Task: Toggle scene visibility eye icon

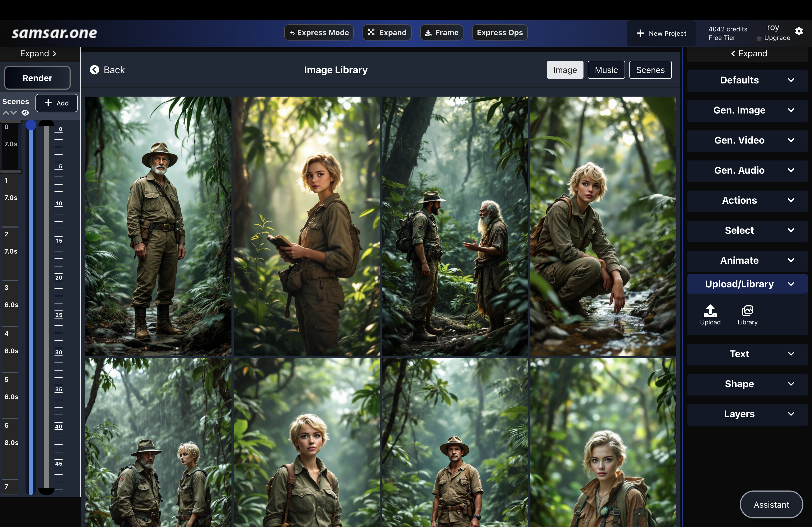Action: [25, 113]
